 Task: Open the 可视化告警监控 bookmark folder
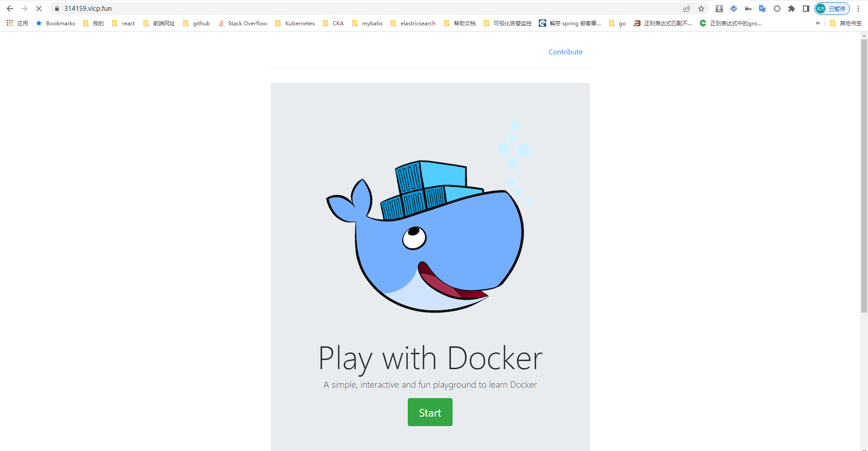508,23
